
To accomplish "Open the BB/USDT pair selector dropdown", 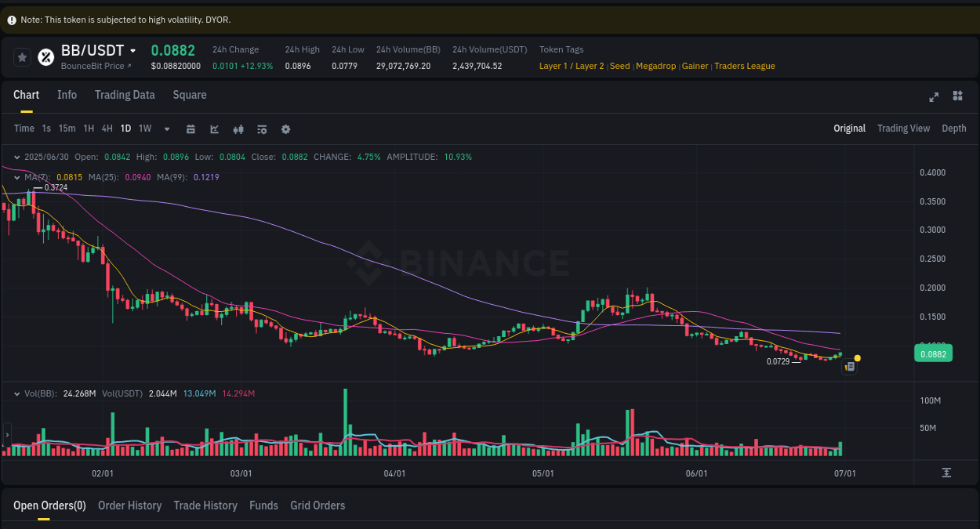I will coord(133,49).
